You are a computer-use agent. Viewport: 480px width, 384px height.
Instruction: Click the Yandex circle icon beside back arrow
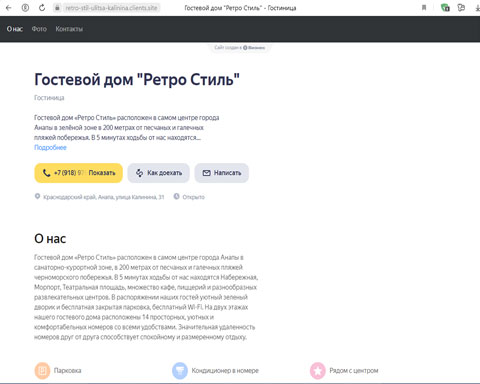coord(25,8)
